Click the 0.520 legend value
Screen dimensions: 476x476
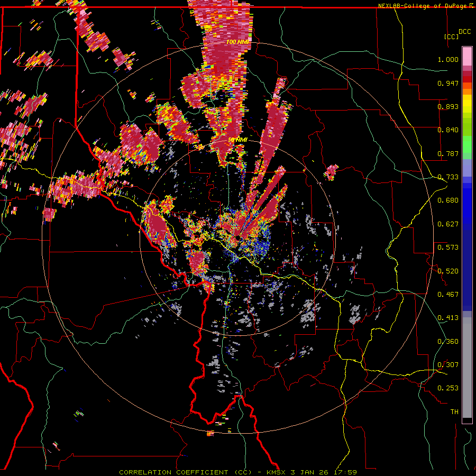(x=448, y=271)
